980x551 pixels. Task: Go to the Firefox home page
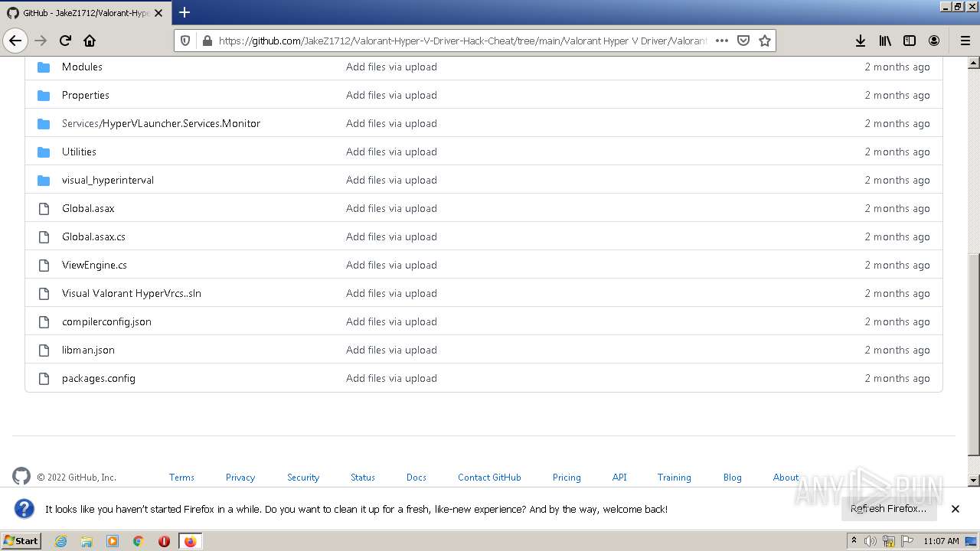[90, 41]
